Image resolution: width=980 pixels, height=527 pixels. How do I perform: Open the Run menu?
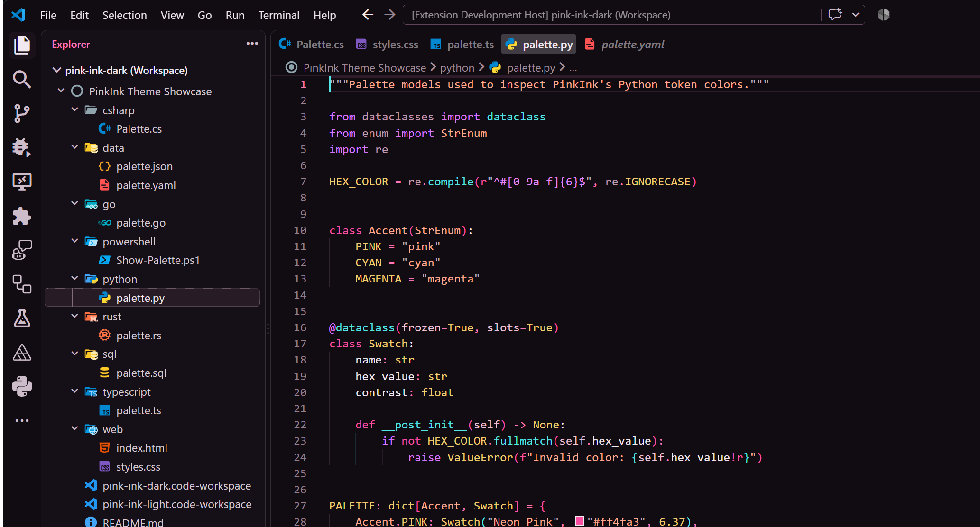[235, 15]
